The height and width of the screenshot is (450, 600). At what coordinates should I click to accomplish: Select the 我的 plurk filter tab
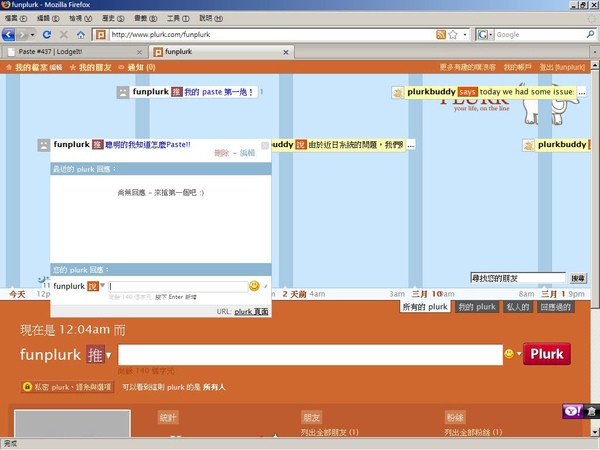pos(477,307)
